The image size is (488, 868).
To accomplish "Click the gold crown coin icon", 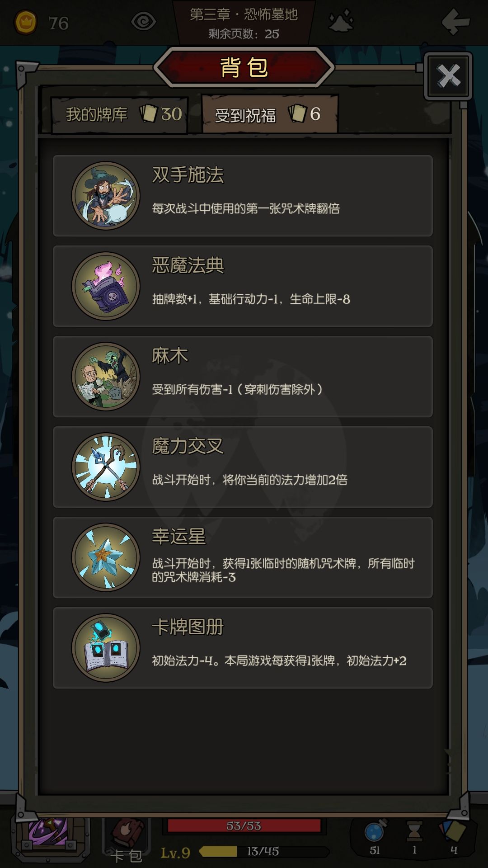I will (26, 22).
